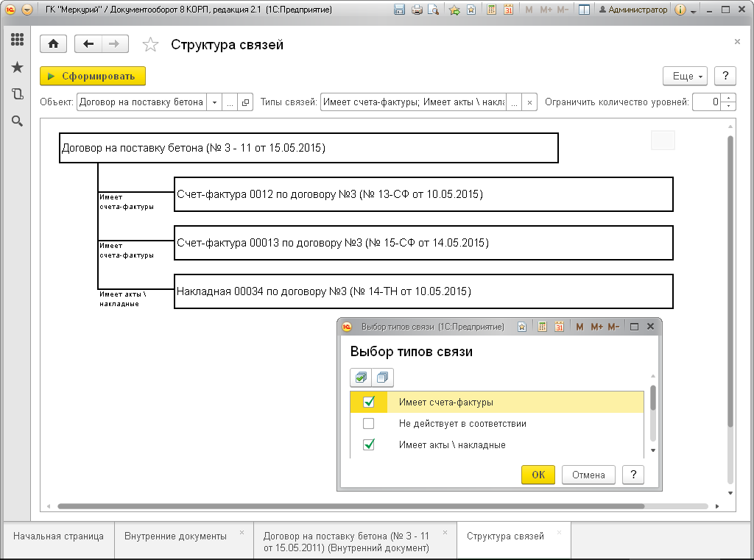Click the vertical scrollbar in the dialog list
Screen dimensions: 754x560
tap(653, 398)
